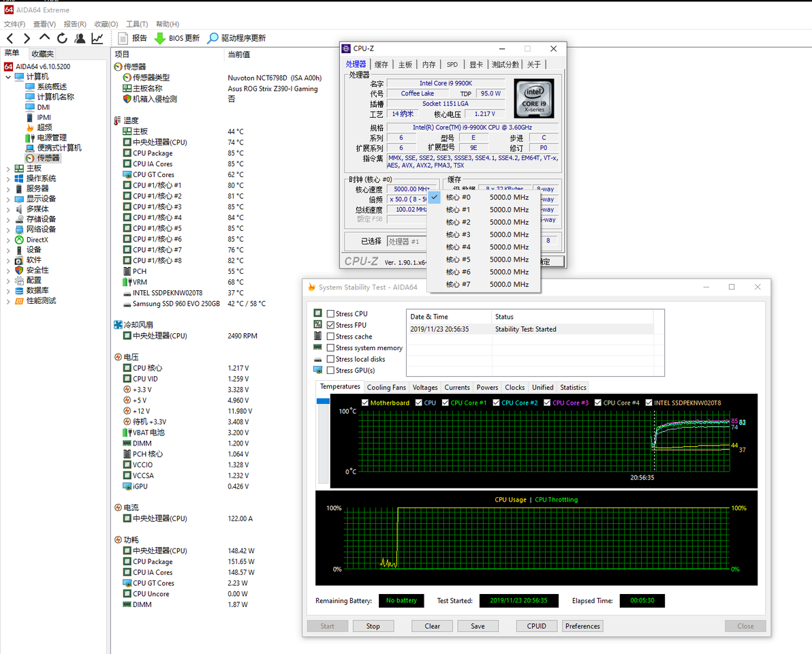Expand the 多媒体 tree node
The width and height of the screenshot is (812, 654).
pos(8,209)
